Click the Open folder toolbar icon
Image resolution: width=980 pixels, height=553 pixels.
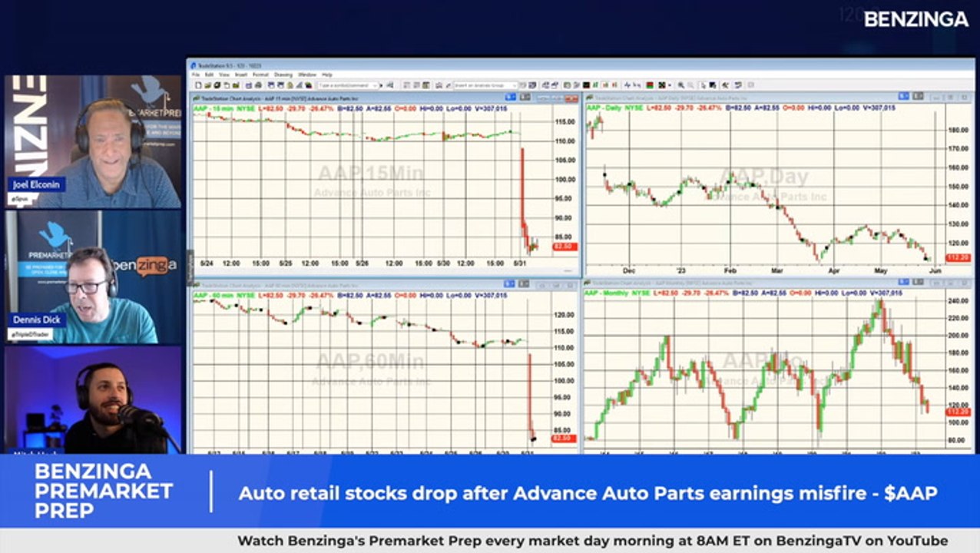pyautogui.click(x=207, y=85)
